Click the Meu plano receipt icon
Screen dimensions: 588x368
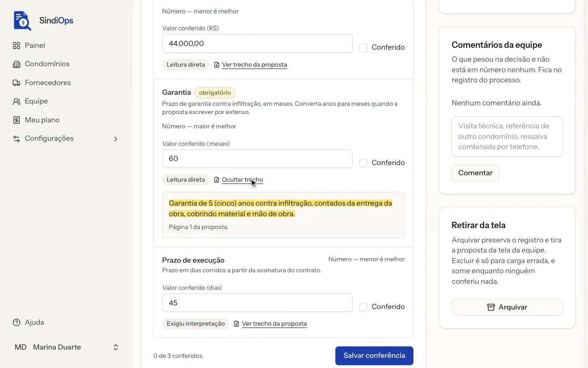[17, 120]
